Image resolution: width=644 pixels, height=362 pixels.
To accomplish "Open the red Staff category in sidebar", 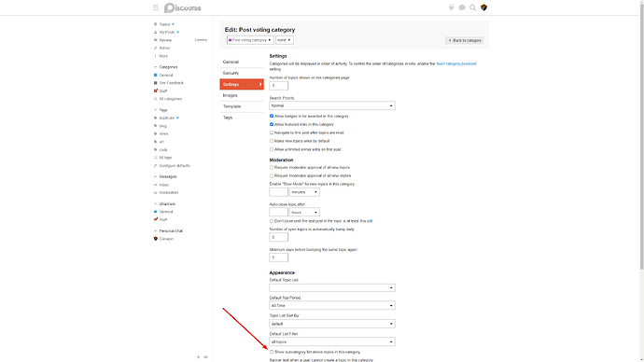I will click(x=163, y=91).
